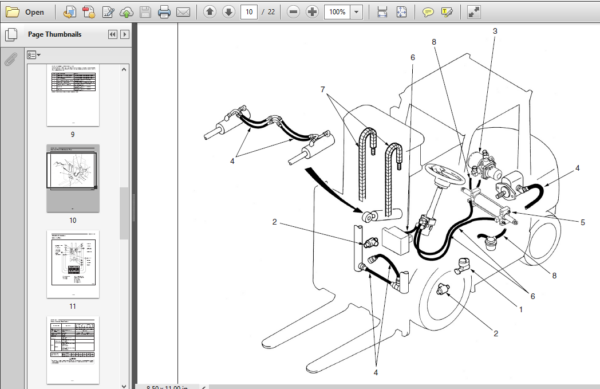Open the thumbnails options menu dropdown
This screenshot has height=389, width=600.
pyautogui.click(x=34, y=55)
